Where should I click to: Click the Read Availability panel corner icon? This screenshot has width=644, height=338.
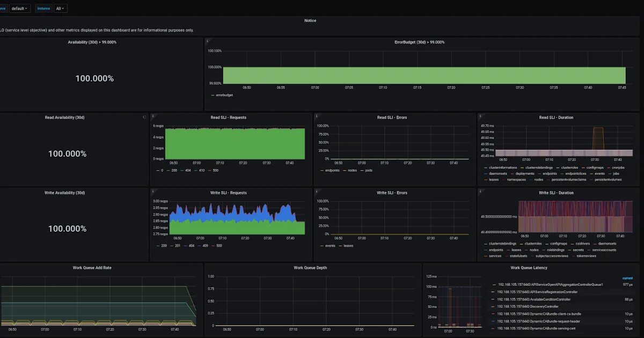tap(144, 116)
